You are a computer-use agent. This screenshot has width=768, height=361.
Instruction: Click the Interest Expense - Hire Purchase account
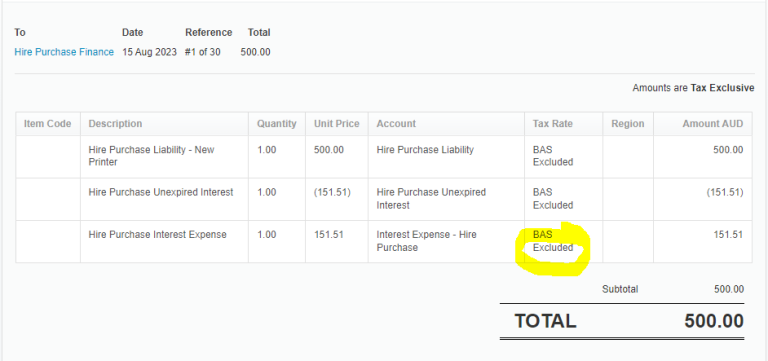click(x=426, y=241)
